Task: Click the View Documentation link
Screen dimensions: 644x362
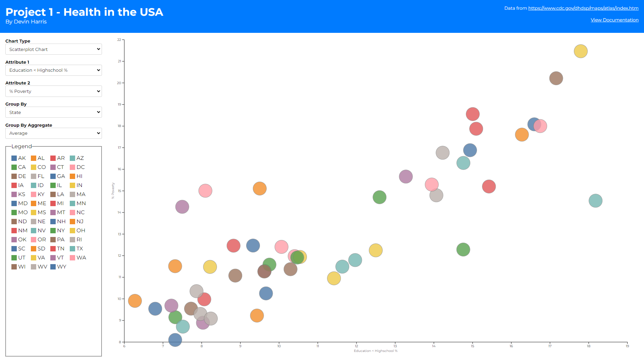Action: click(x=614, y=20)
